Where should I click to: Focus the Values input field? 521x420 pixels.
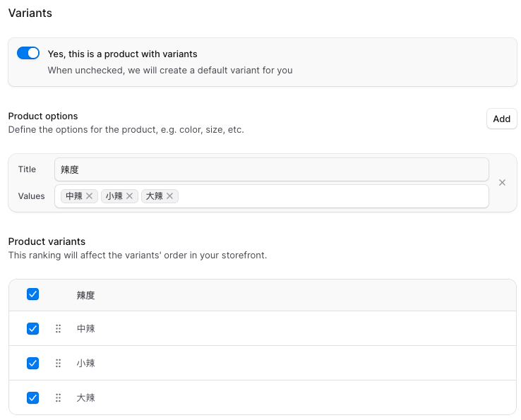332,196
